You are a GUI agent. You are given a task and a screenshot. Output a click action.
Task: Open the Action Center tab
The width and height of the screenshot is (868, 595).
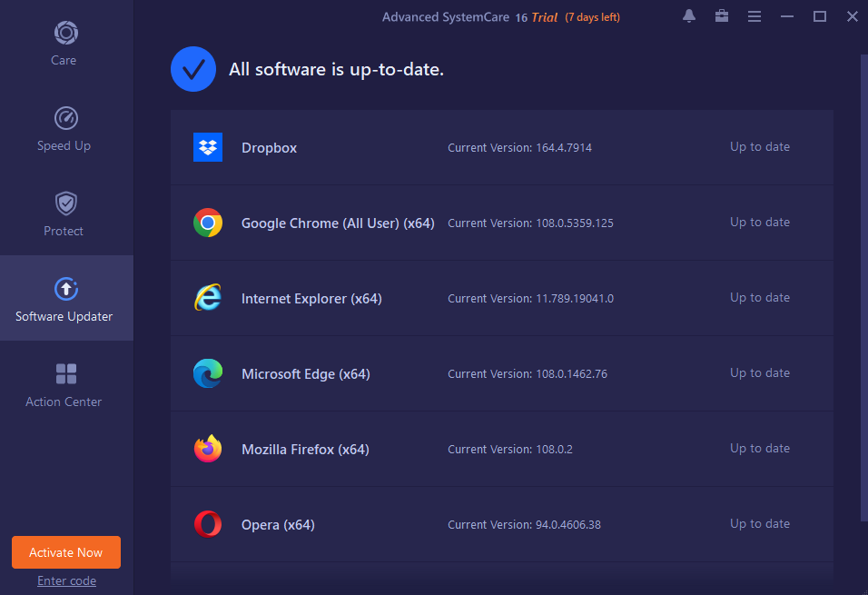[x=64, y=384]
